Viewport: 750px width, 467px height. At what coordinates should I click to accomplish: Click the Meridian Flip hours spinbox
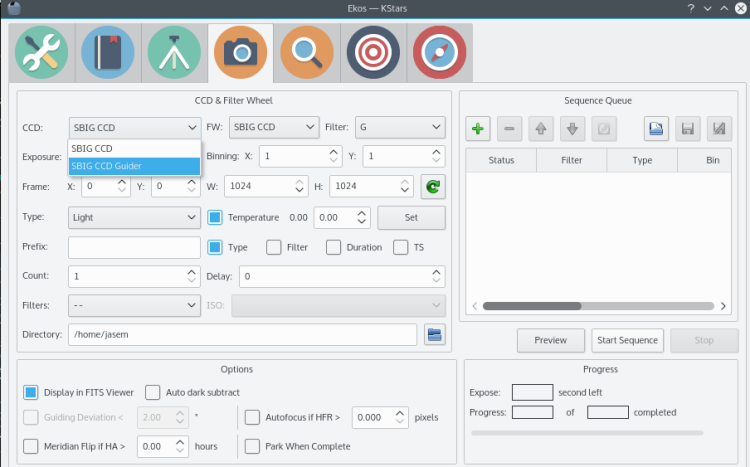pyautogui.click(x=163, y=446)
